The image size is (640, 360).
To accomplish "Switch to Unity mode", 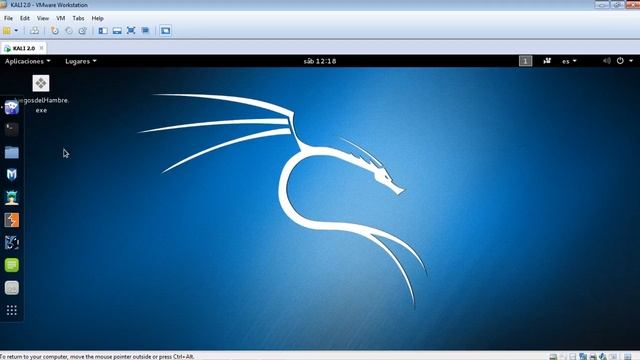I will tap(145, 31).
